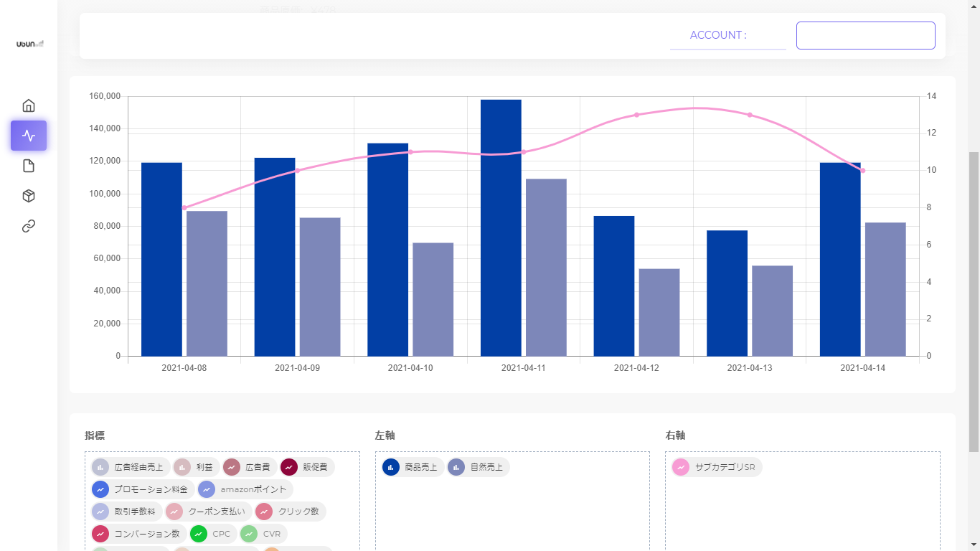Open the home icon in sidebar
Viewport: 980px width, 551px height.
coord(29,105)
